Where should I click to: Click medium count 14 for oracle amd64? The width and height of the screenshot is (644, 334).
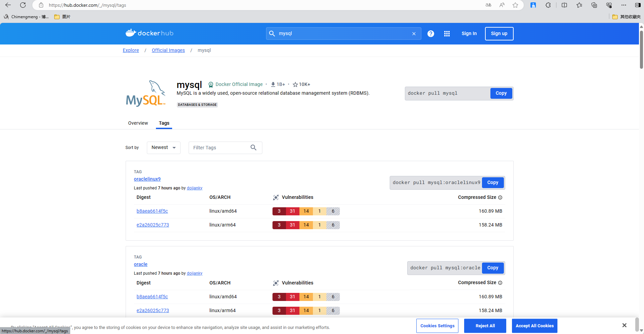point(306,297)
